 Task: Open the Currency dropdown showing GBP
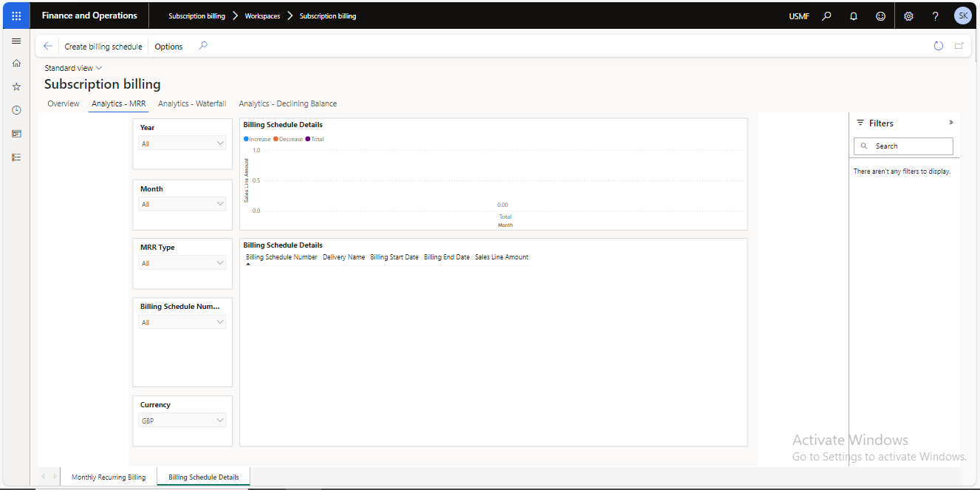(x=182, y=421)
